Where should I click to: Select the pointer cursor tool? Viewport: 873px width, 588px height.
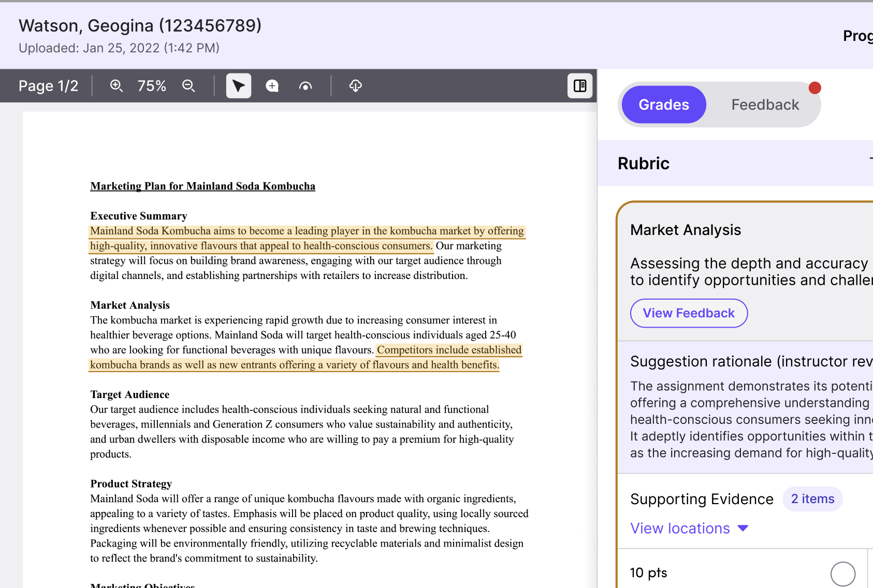tap(239, 86)
